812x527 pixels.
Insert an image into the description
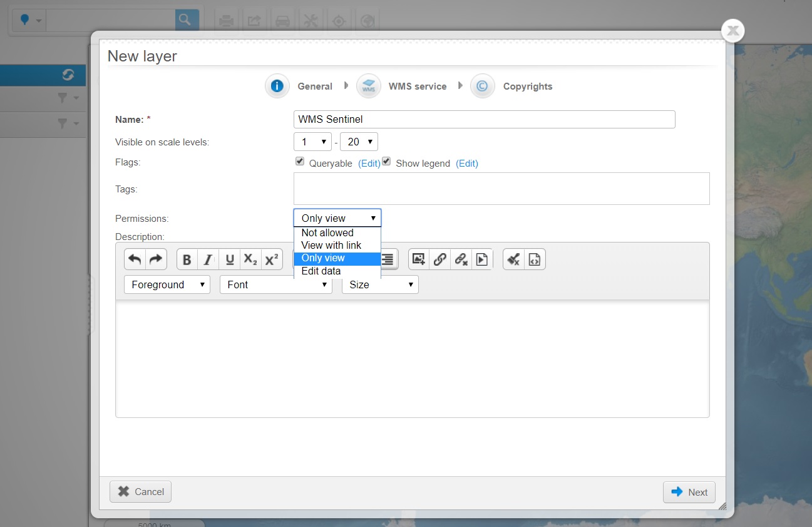pyautogui.click(x=419, y=259)
